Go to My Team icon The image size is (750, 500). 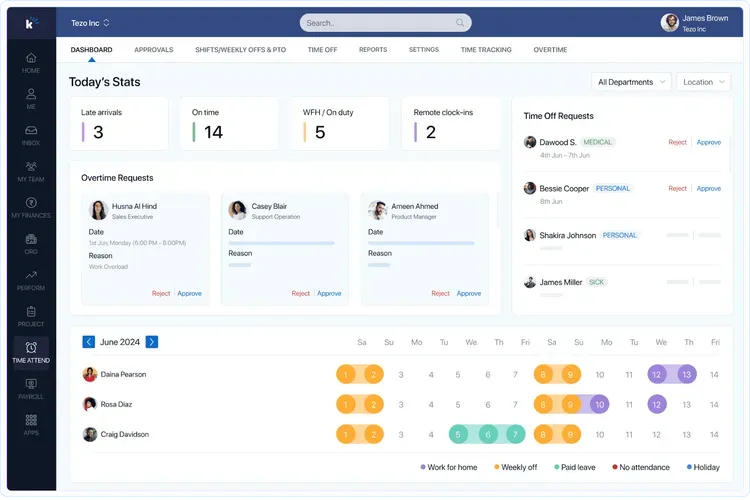pos(31,167)
